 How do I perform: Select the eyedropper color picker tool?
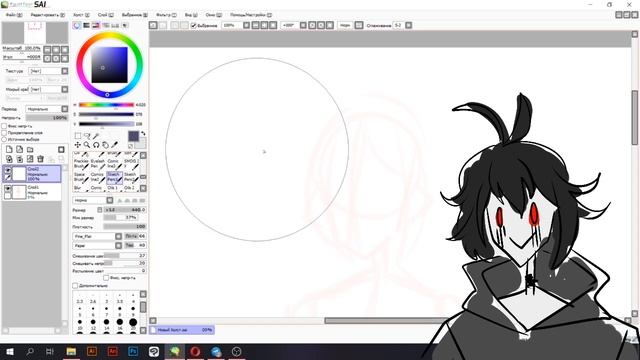tap(115, 145)
